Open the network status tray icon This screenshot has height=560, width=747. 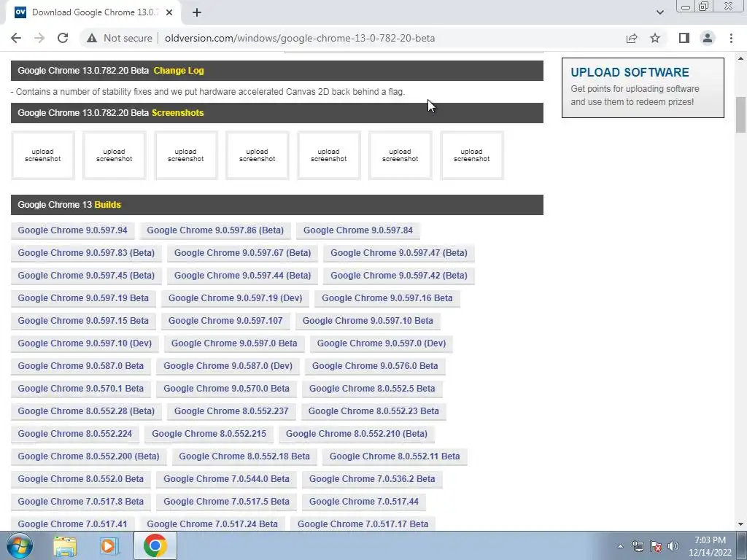point(638,546)
